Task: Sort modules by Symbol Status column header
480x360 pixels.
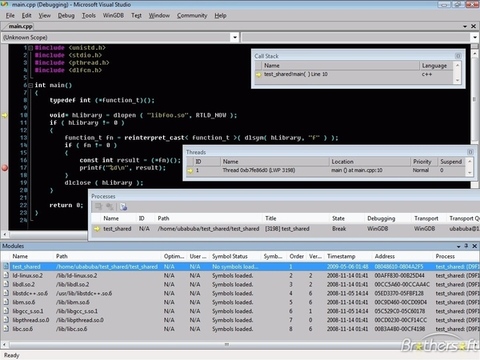Action: click(230, 256)
